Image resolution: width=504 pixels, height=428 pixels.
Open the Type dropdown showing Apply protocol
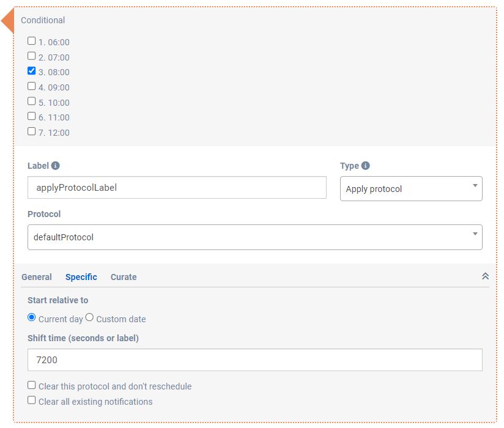411,189
